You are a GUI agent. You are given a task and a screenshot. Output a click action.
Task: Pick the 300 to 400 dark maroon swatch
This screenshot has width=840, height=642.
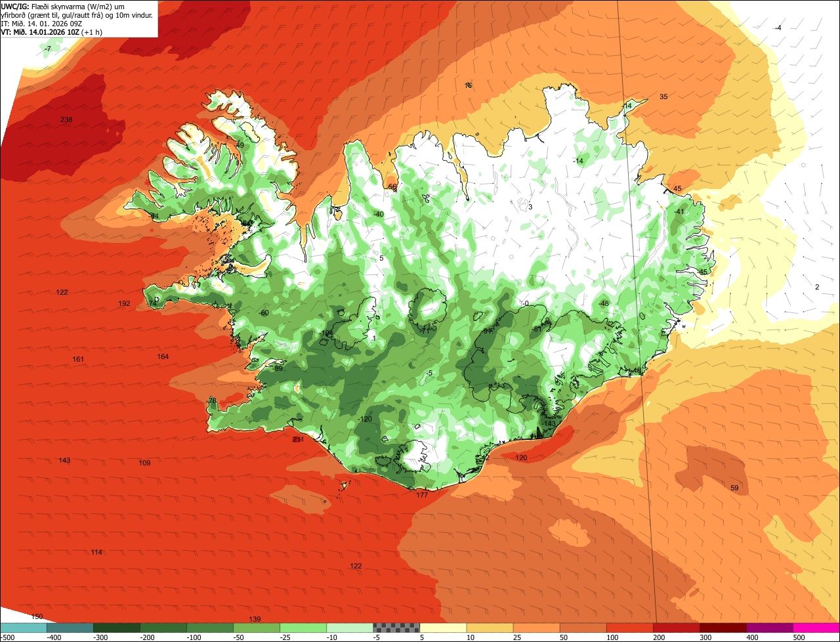722,628
